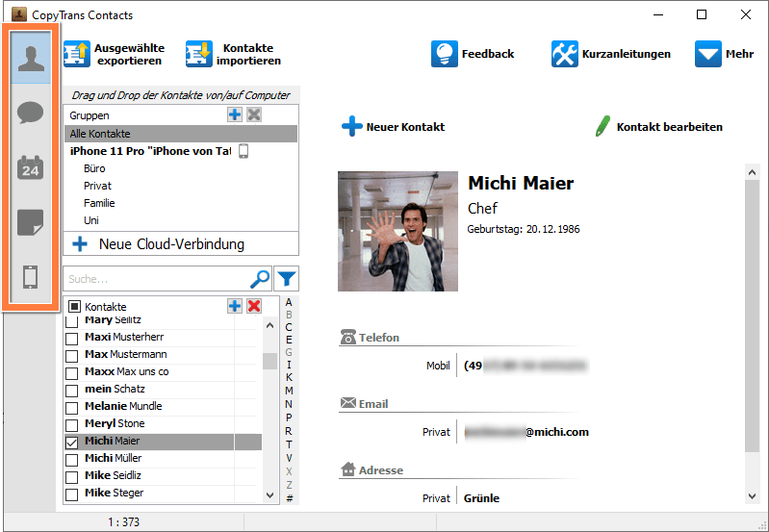Delete group with grey X icon
The width and height of the screenshot is (769, 532).
pos(253,114)
